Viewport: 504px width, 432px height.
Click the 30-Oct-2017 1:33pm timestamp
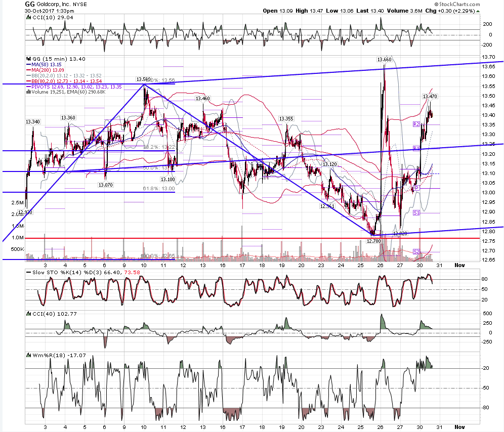point(50,11)
